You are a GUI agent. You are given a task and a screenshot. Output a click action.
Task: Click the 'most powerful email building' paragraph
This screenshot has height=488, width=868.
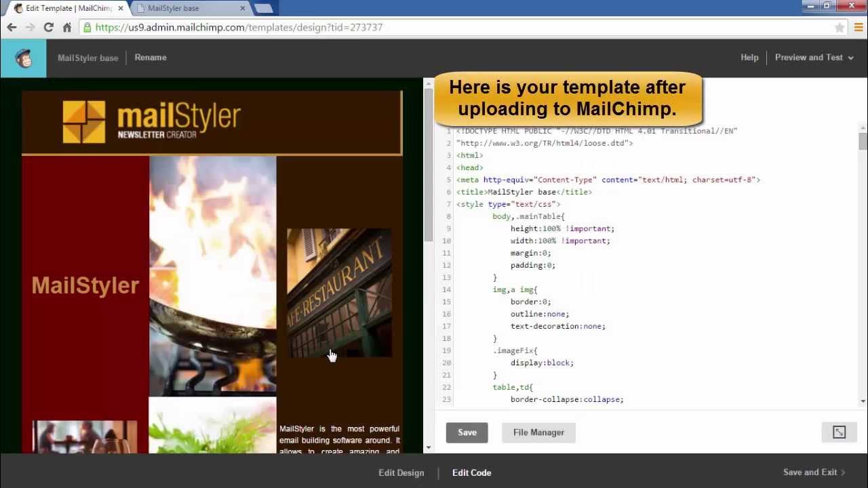pos(339,439)
